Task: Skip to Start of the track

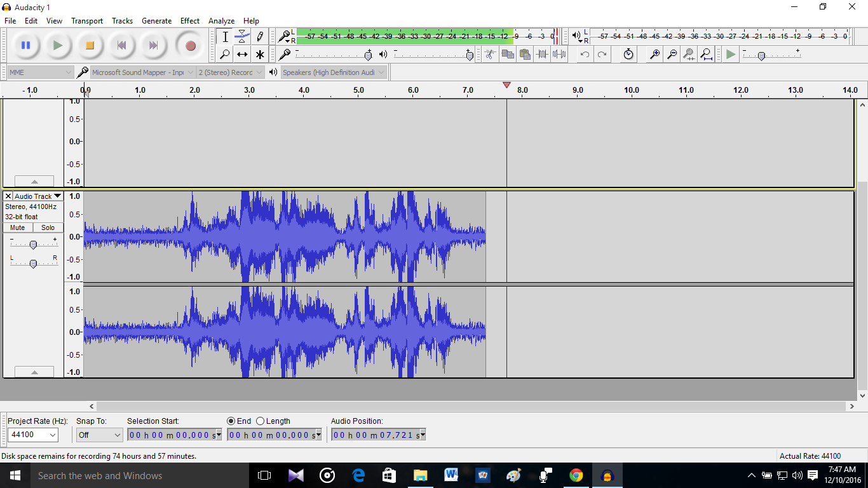Action: click(x=121, y=45)
